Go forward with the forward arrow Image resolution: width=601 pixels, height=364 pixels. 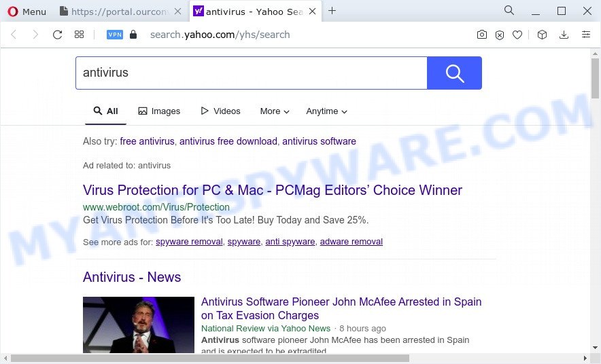35,35
